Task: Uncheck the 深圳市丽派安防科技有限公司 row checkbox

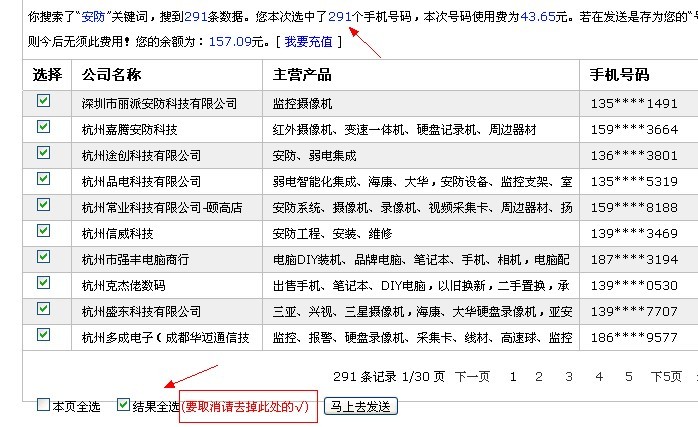Action: [43, 101]
